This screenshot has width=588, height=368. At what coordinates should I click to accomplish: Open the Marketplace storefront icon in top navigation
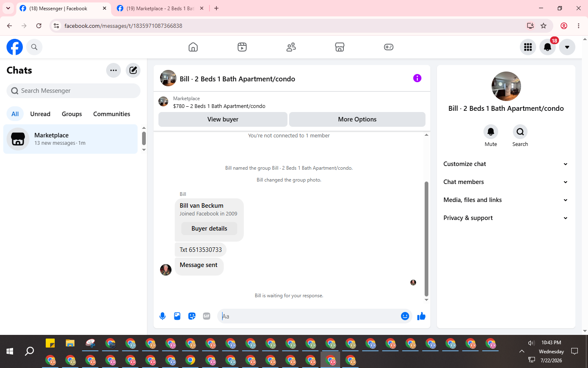(x=340, y=47)
